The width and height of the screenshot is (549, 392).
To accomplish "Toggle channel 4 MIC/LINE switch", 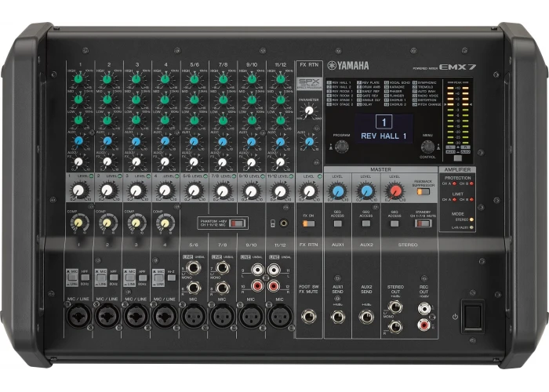I will [158, 278].
